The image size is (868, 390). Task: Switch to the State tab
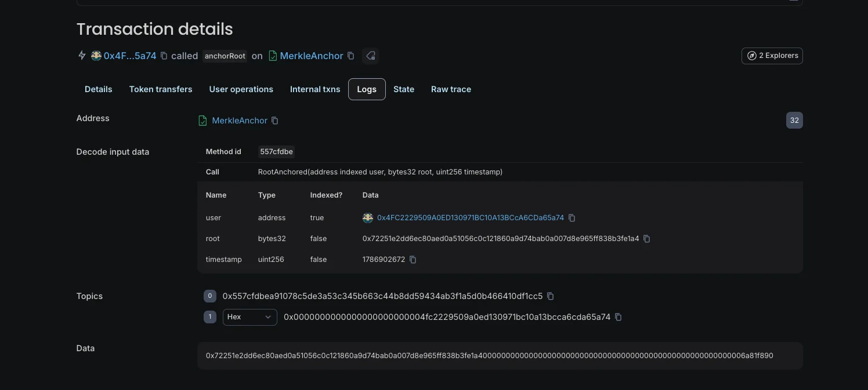tap(404, 89)
